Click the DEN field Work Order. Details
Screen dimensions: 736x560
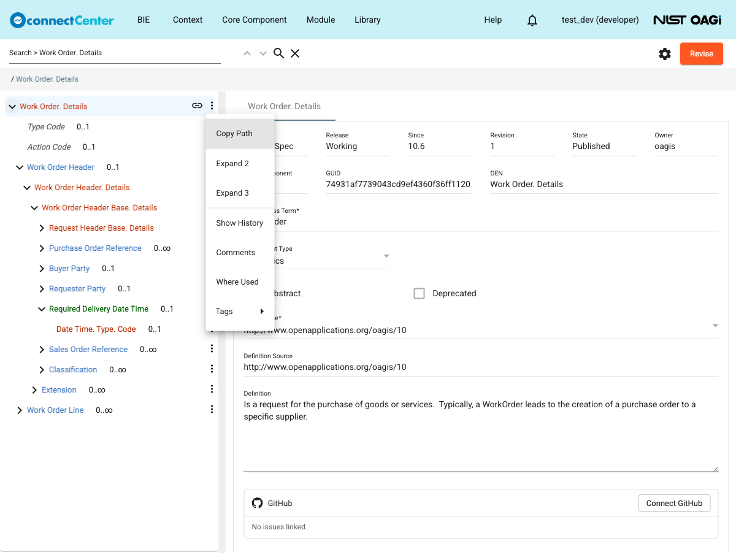(604, 184)
